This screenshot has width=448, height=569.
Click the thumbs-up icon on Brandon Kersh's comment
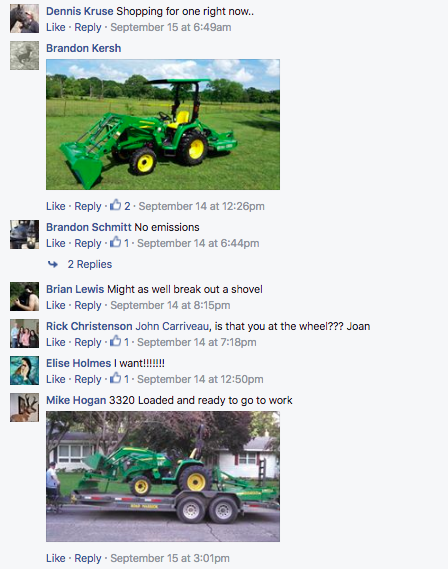click(x=115, y=205)
